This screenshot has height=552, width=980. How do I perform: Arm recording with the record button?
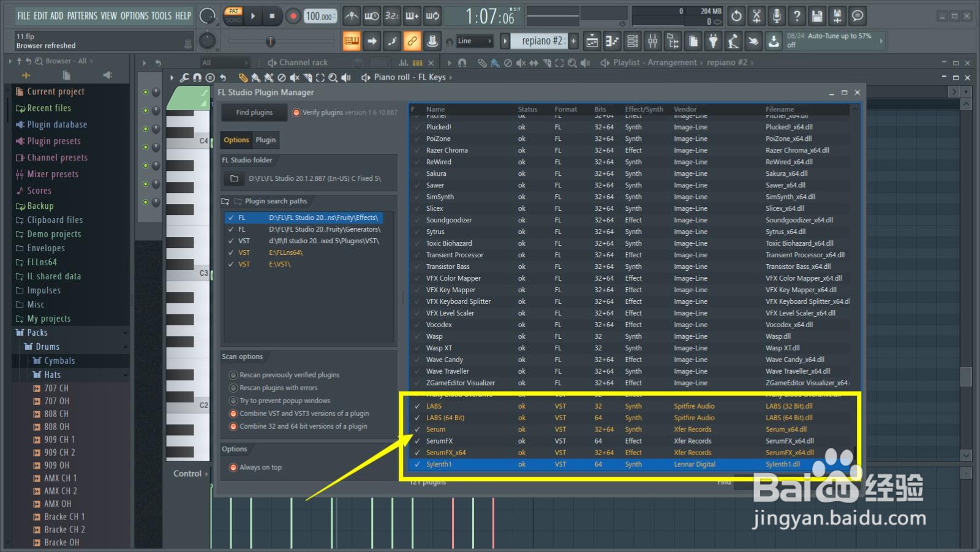coord(293,16)
